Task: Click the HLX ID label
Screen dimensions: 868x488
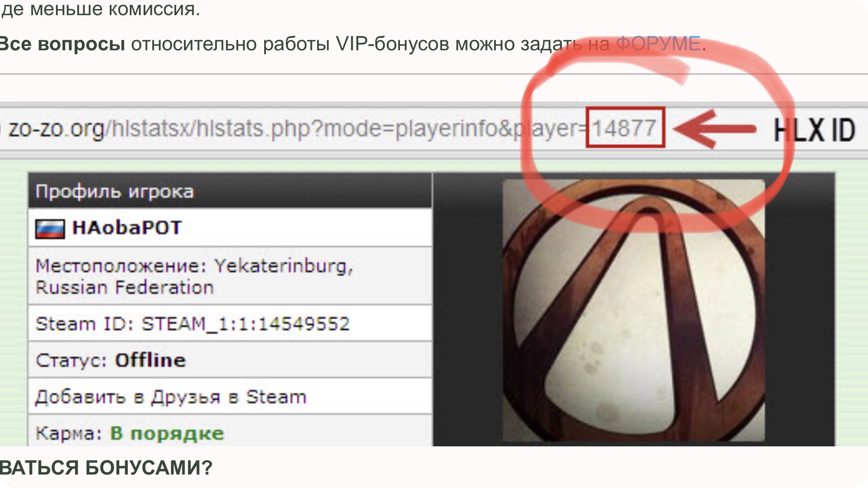Action: 815,130
